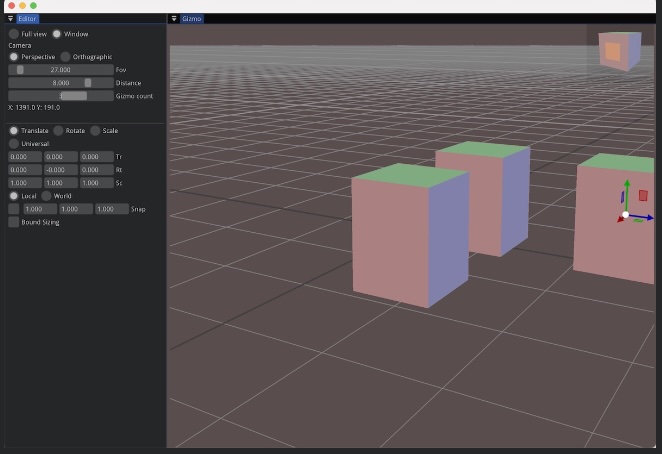The image size is (662, 454).
Task: Toggle the Snap checkbox
Action: click(x=14, y=209)
